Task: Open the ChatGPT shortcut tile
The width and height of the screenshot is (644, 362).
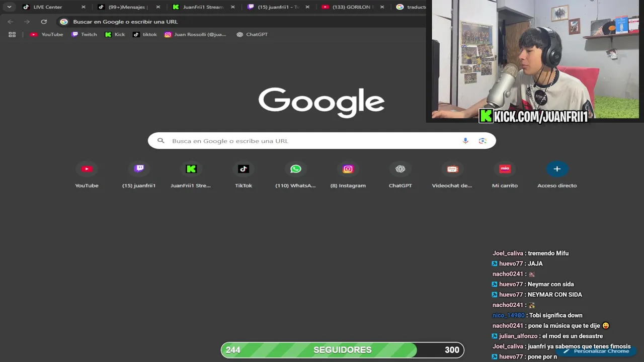Action: (400, 174)
